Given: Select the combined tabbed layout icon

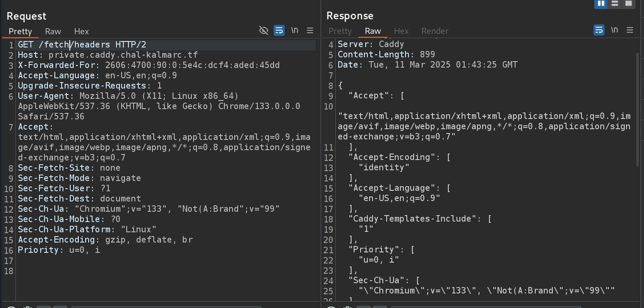Looking at the screenshot, I should 629,3.
